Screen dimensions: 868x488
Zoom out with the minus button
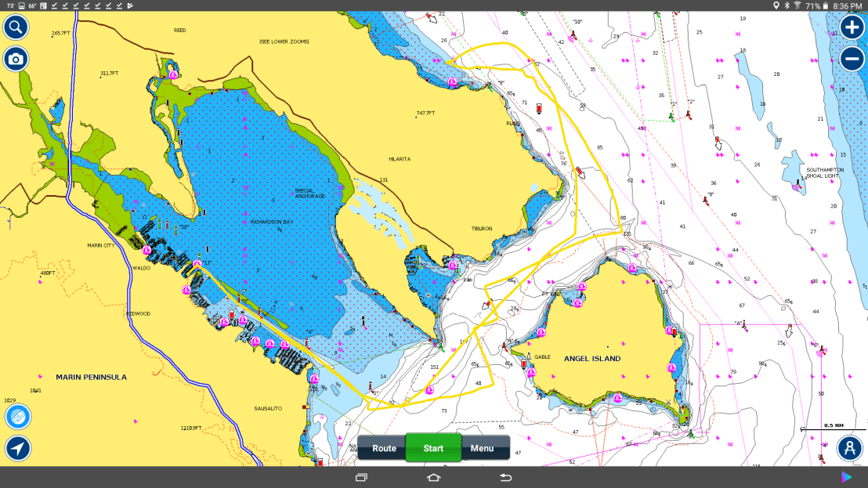pos(852,59)
